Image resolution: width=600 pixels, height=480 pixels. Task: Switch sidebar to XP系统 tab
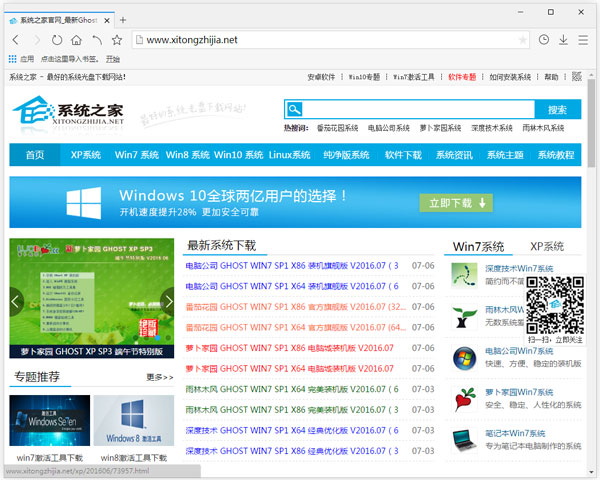tap(547, 247)
